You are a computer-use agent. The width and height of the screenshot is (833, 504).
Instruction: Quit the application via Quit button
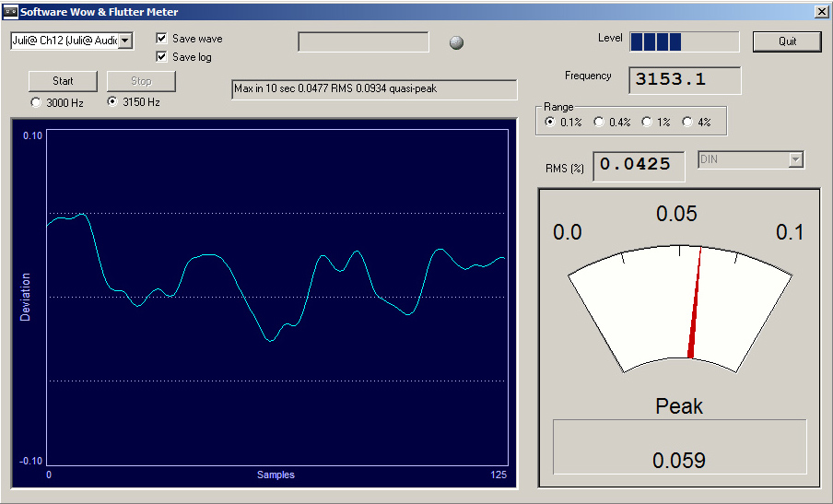tap(787, 41)
